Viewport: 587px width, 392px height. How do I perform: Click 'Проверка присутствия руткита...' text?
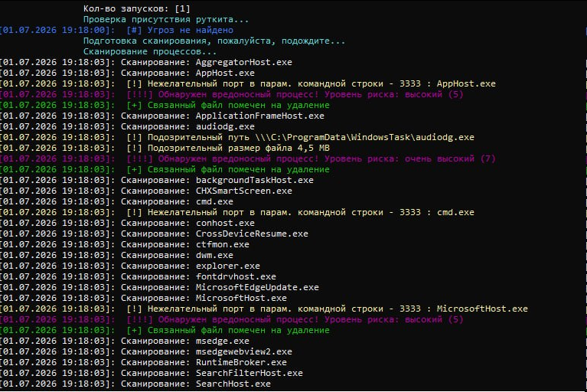166,19
